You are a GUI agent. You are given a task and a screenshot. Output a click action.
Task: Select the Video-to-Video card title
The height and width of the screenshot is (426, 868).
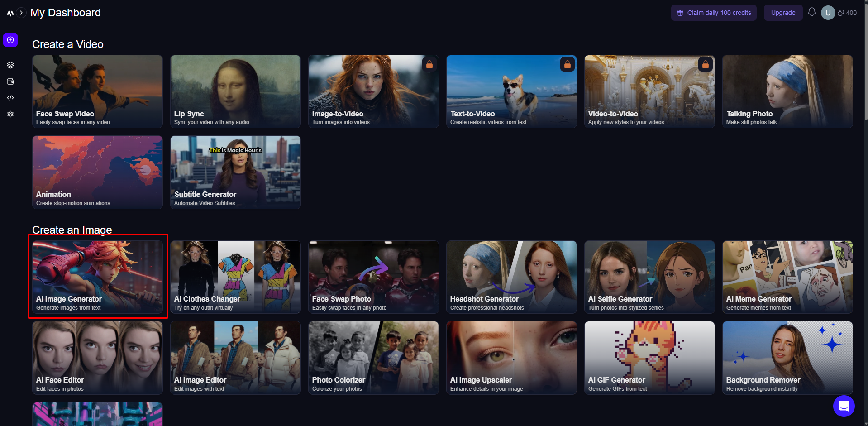click(x=613, y=114)
